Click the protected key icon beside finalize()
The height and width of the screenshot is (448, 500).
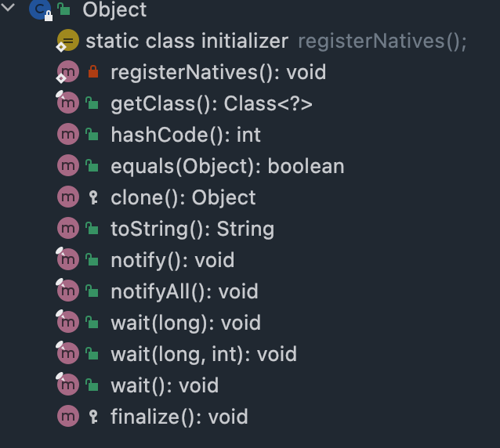pyautogui.click(x=93, y=417)
